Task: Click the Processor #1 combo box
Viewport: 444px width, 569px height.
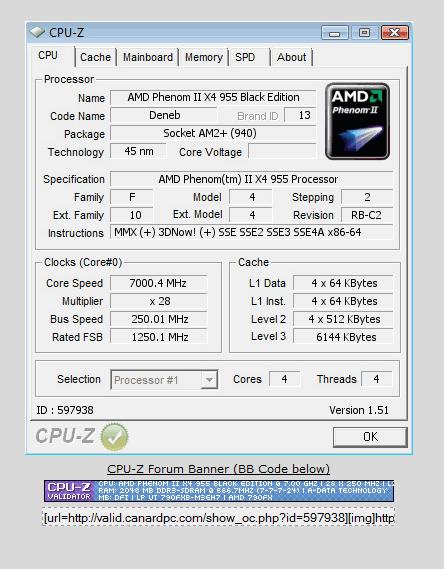Action: 164,380
